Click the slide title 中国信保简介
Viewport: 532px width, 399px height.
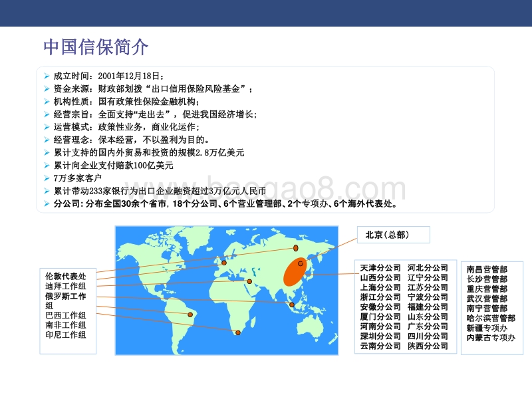[96, 47]
